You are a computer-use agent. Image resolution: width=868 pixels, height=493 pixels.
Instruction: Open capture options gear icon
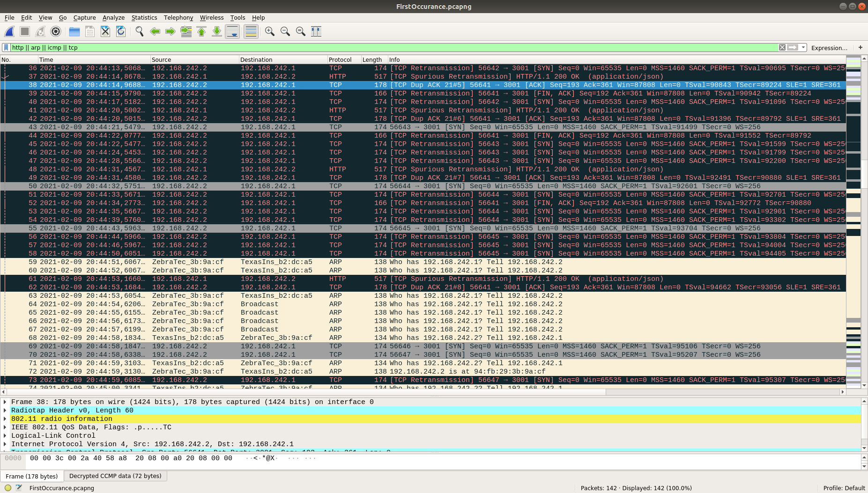pos(56,31)
